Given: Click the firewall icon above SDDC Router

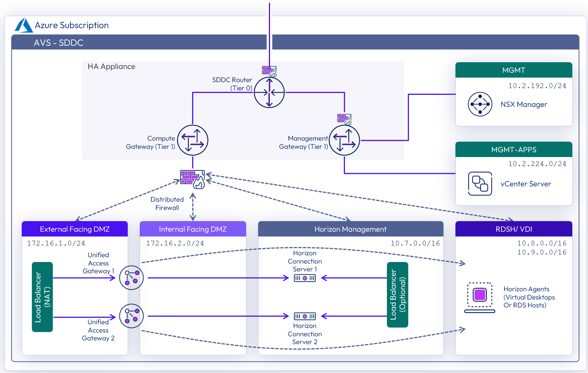Looking at the screenshot, I should [x=269, y=71].
